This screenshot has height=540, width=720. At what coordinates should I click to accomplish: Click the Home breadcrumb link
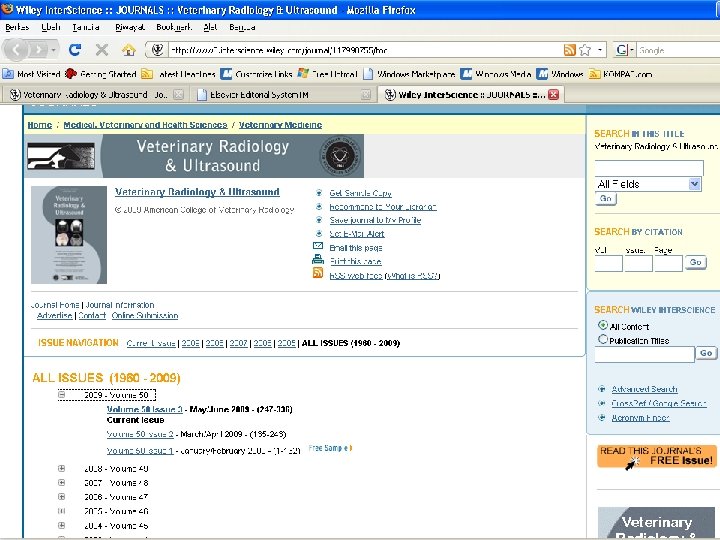pyautogui.click(x=39, y=125)
